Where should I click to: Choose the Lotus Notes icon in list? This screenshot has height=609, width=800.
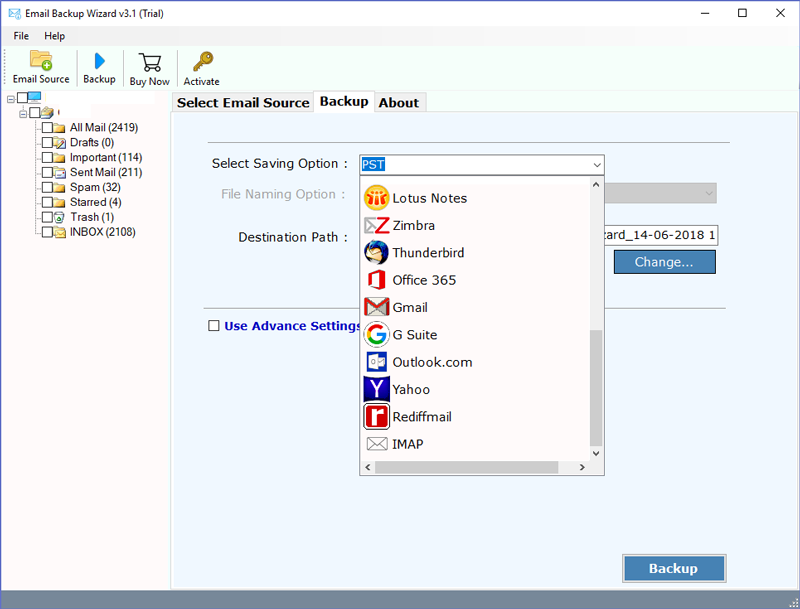click(377, 198)
